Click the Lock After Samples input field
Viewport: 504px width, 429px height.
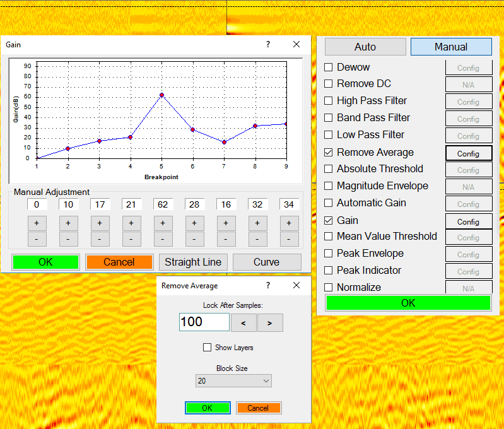tap(204, 322)
